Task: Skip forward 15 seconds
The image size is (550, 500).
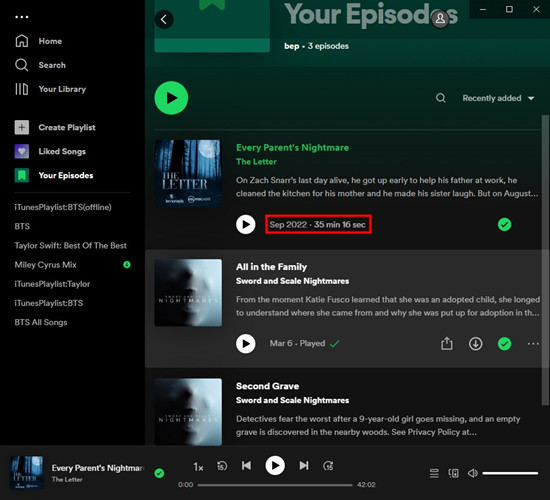Action: point(328,466)
